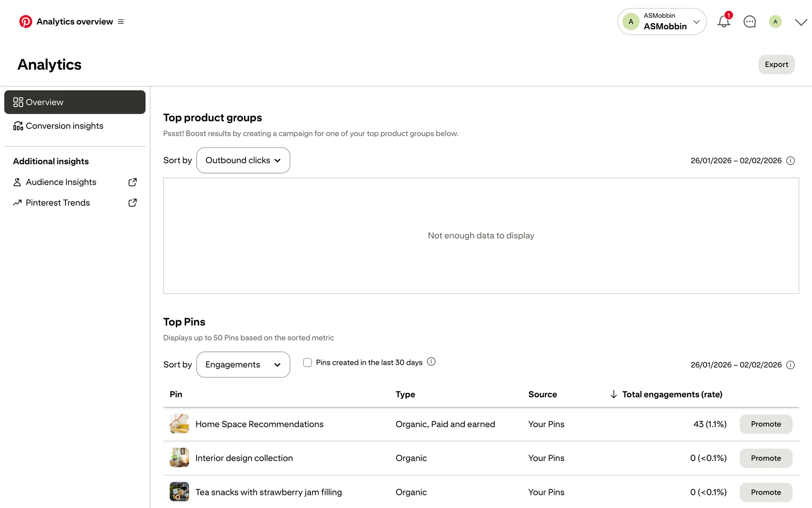812x508 pixels.
Task: Open the notifications bell
Action: point(724,22)
